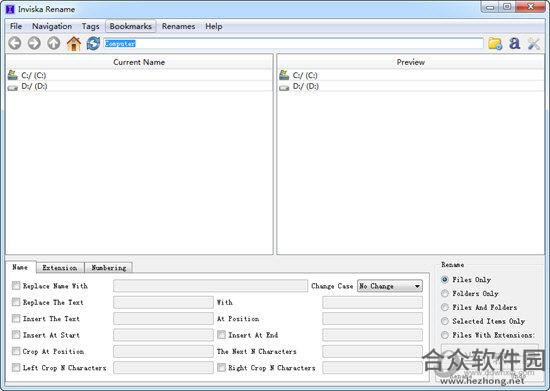Click the Insert At End input field

point(373,335)
